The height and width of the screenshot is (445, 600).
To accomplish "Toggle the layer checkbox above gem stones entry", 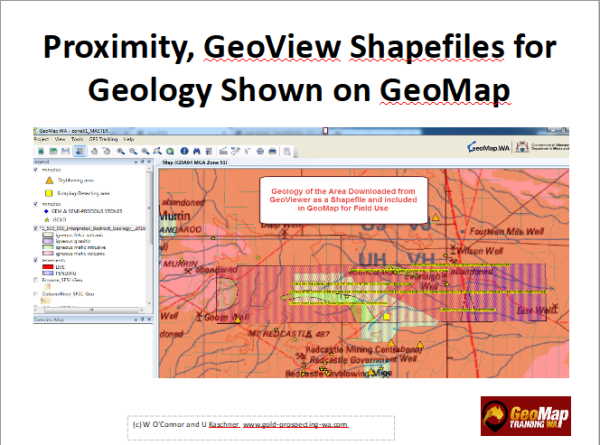I will tap(36, 204).
